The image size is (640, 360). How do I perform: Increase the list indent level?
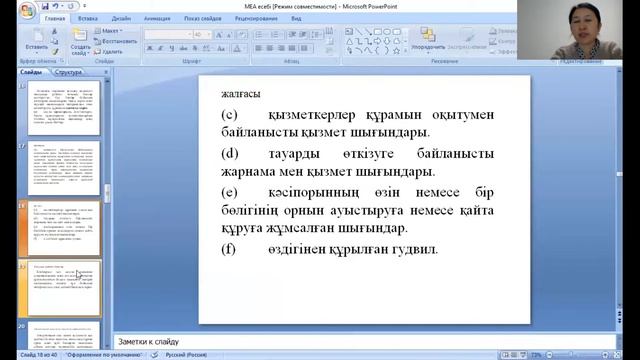pyautogui.click(x=303, y=35)
